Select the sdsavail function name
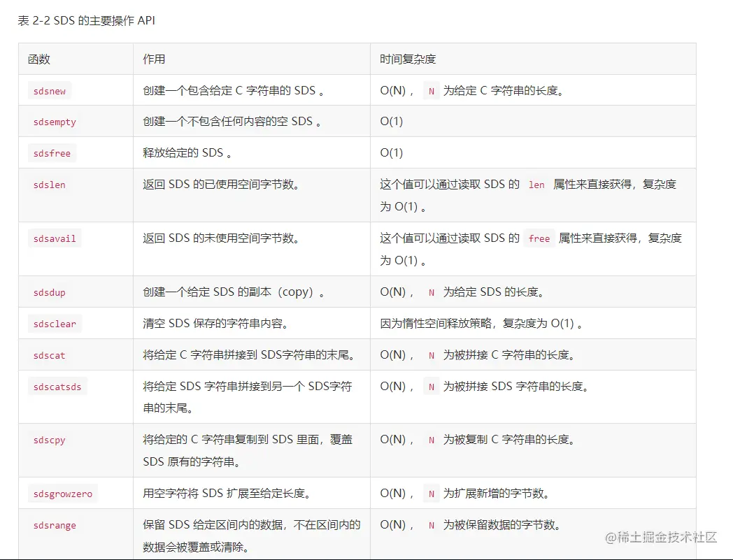This screenshot has height=560, width=733. click(x=55, y=239)
